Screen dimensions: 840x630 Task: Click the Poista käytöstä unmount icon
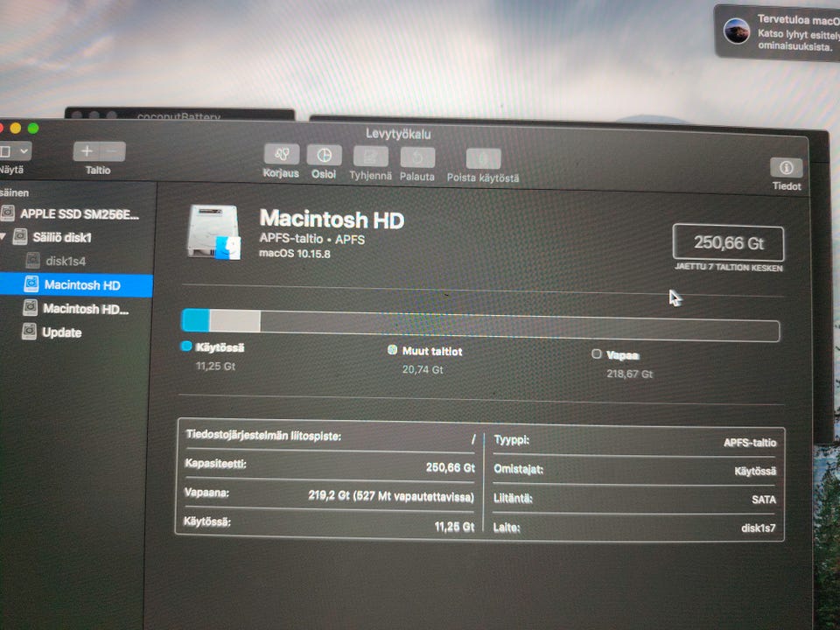(483, 159)
